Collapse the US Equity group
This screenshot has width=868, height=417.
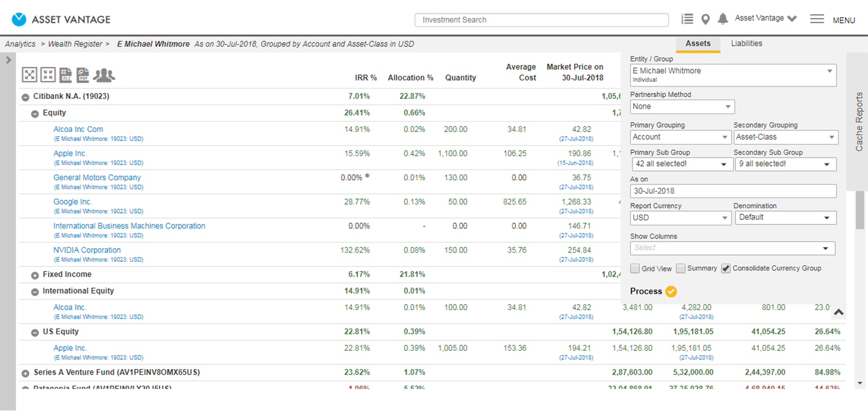(x=35, y=333)
